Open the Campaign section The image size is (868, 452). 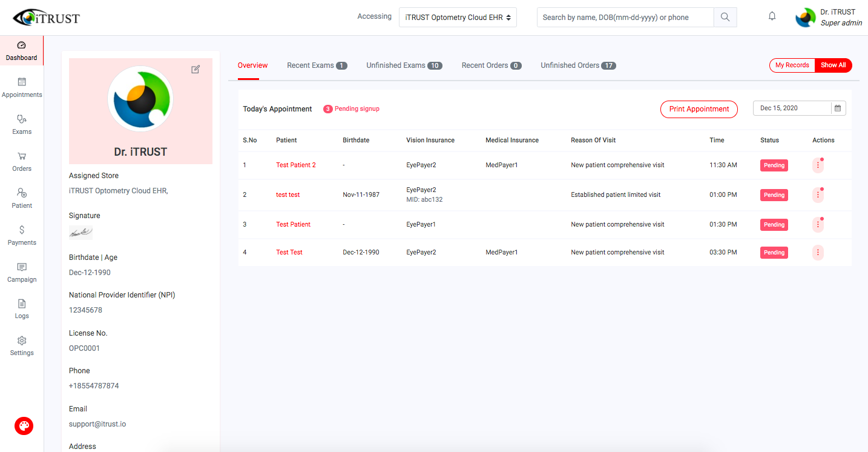[x=22, y=273]
